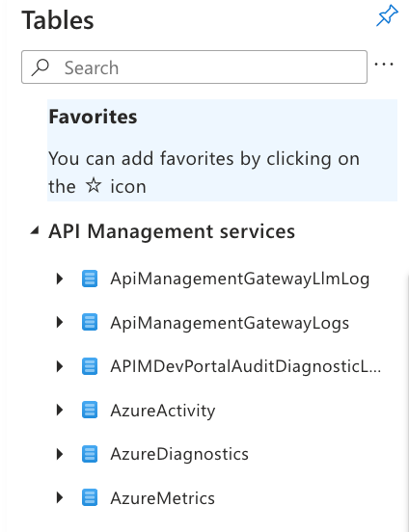
Task: Expand the AzureDiagnostics table arrow
Action: click(60, 454)
